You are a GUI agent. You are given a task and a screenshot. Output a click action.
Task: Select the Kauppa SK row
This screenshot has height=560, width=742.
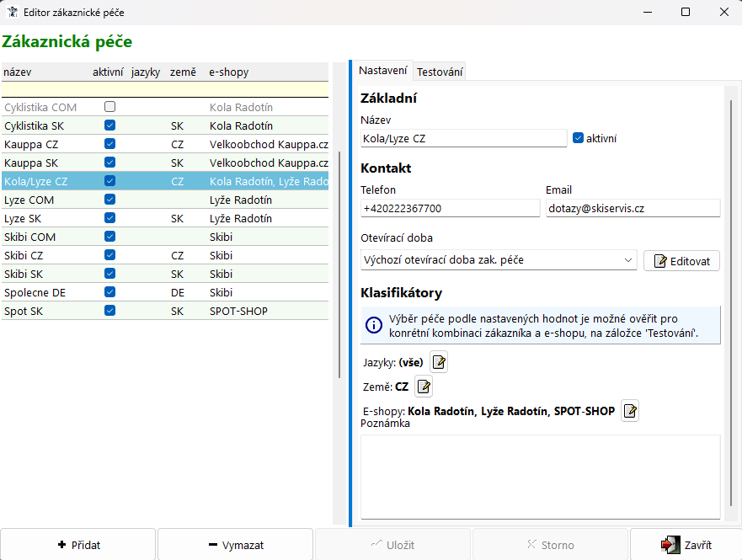click(x=165, y=163)
